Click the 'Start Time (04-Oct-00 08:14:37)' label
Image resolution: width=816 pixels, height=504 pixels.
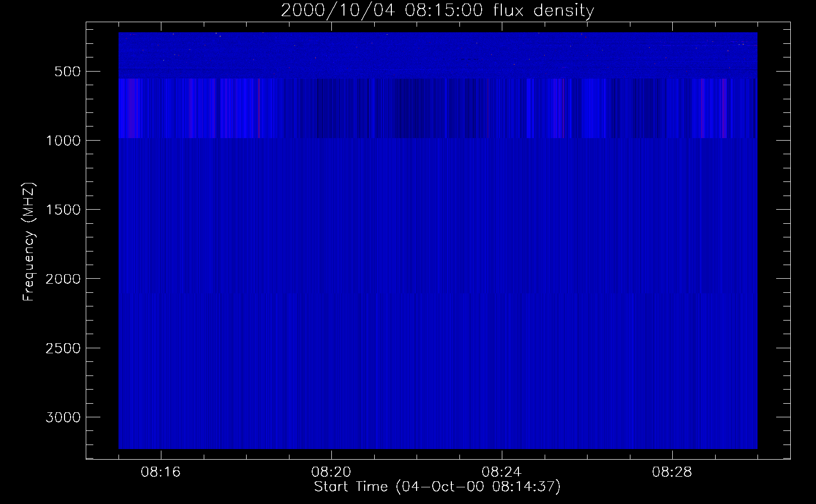[x=437, y=487]
